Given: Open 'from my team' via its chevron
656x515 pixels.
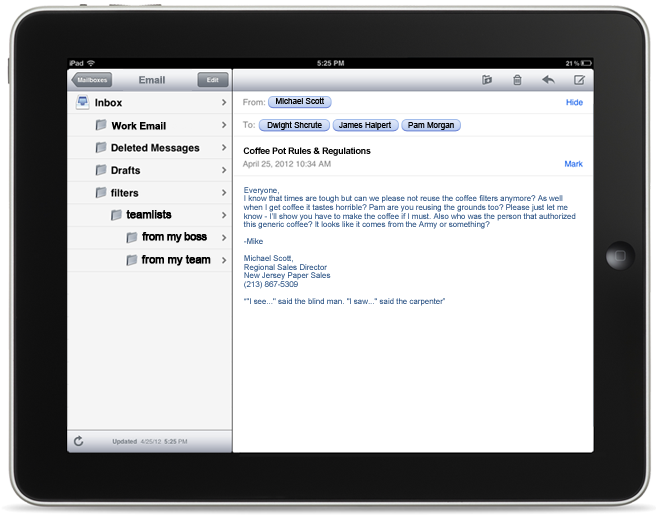Looking at the screenshot, I should coord(224,260).
